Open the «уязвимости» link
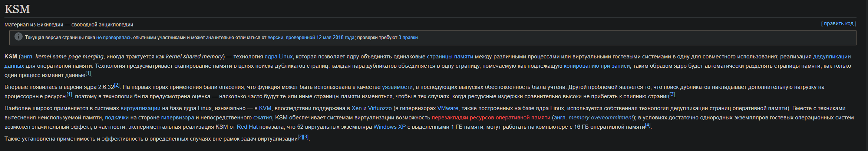The image size is (868, 151). tap(397, 87)
